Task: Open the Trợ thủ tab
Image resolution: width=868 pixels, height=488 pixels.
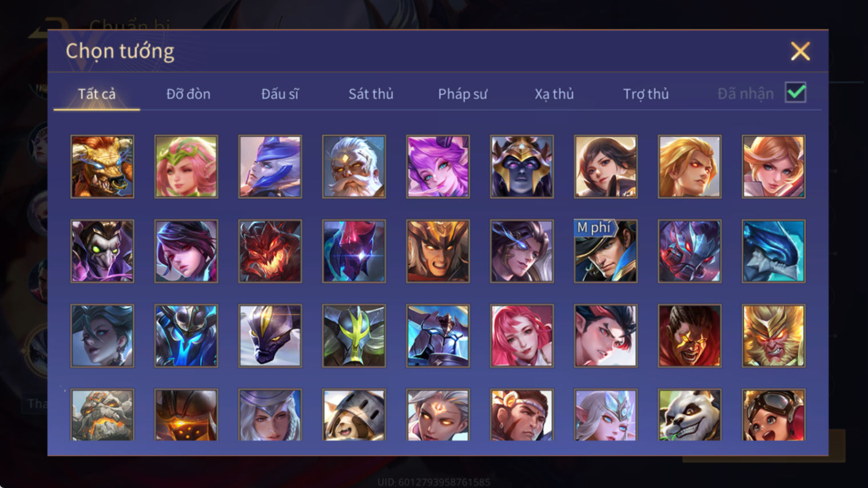Action: pos(646,94)
